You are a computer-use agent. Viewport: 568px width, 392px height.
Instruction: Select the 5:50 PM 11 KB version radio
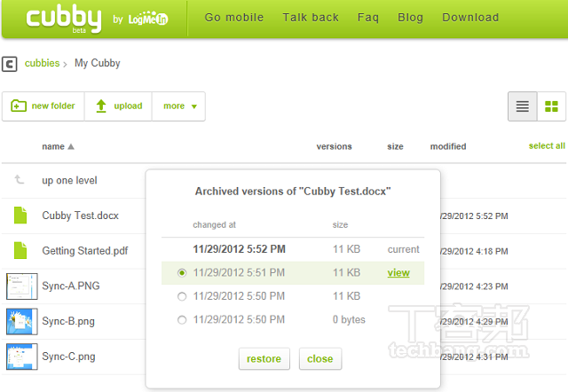click(182, 297)
